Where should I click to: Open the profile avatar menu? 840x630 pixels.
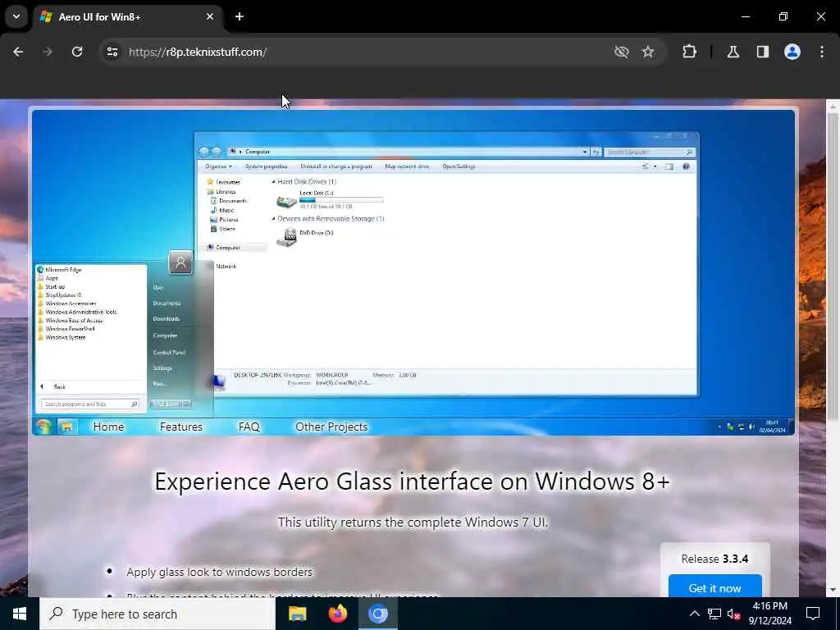[792, 52]
